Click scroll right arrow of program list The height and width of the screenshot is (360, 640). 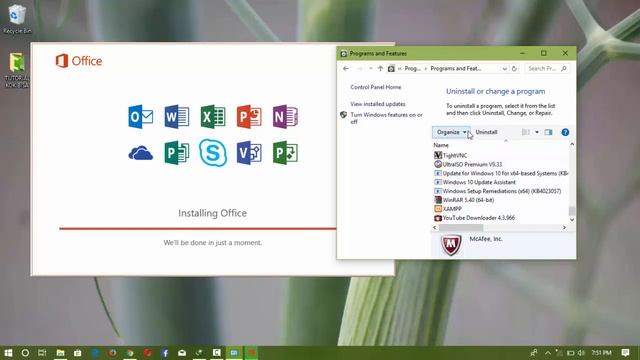564,228
